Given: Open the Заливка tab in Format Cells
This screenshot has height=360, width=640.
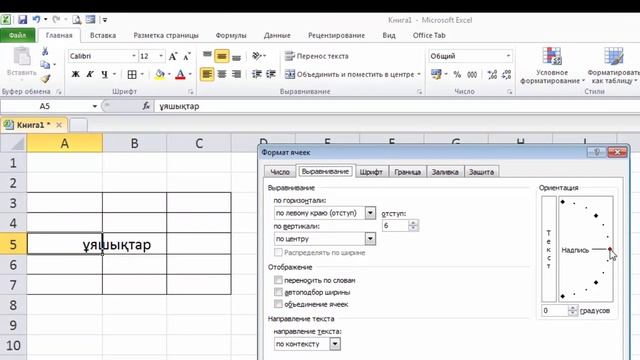Looking at the screenshot, I should [x=445, y=172].
